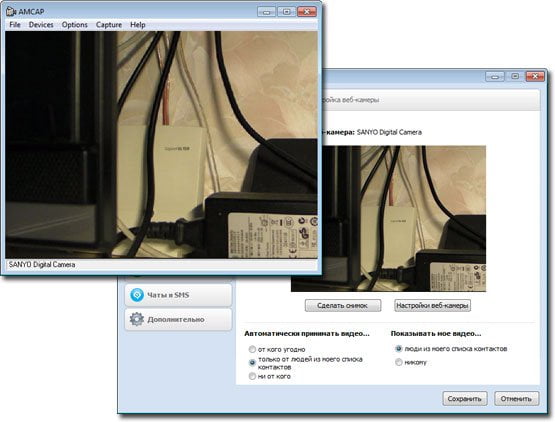
Task: Click the Отменить button
Action: pyautogui.click(x=516, y=399)
